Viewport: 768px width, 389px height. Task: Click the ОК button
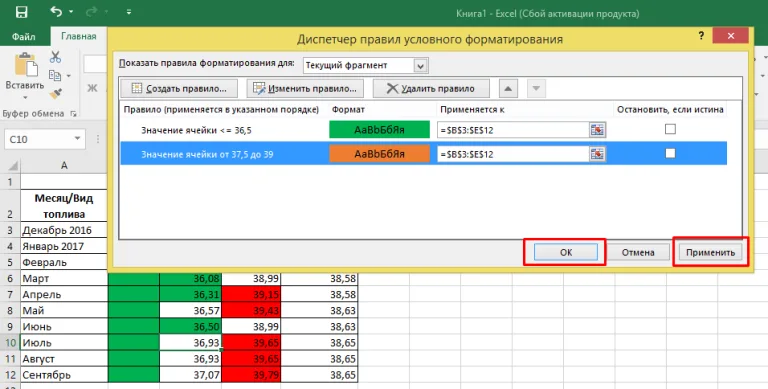pyautogui.click(x=566, y=252)
